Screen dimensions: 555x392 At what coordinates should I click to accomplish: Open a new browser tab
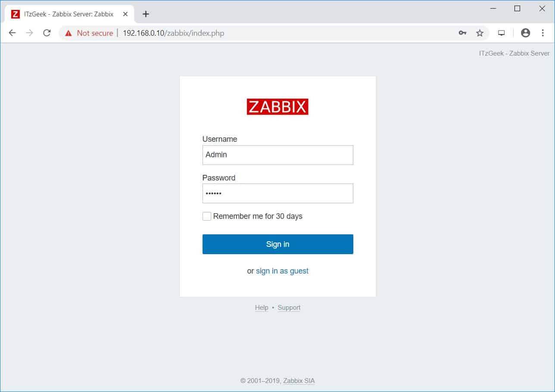click(x=146, y=14)
